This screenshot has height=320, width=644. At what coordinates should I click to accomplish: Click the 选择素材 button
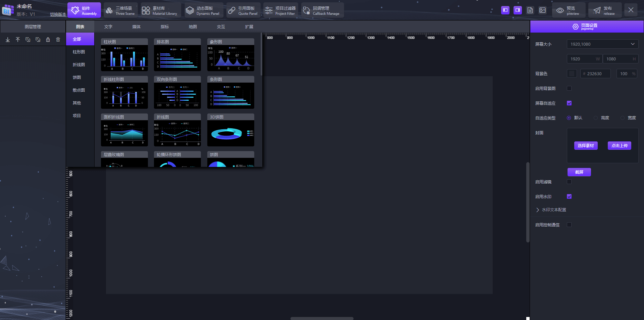pyautogui.click(x=586, y=145)
